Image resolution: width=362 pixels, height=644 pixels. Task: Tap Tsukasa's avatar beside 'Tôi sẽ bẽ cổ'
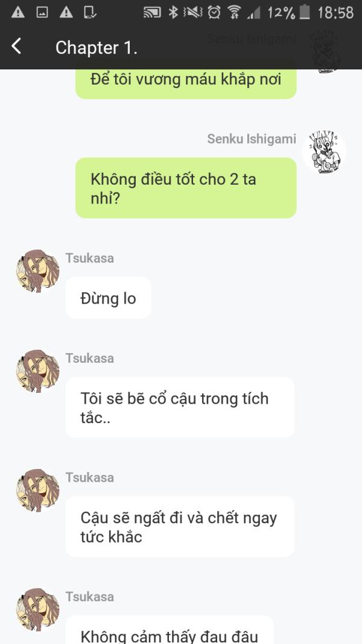tap(38, 371)
